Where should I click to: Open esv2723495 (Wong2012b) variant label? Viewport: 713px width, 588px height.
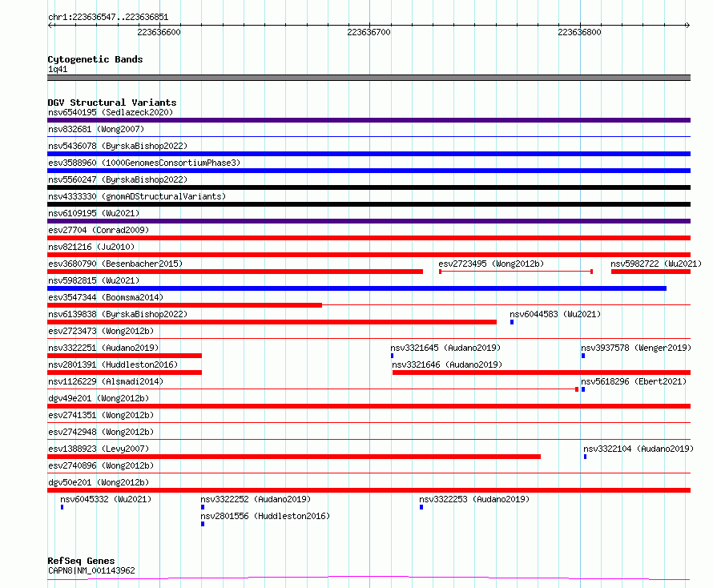[x=491, y=264]
